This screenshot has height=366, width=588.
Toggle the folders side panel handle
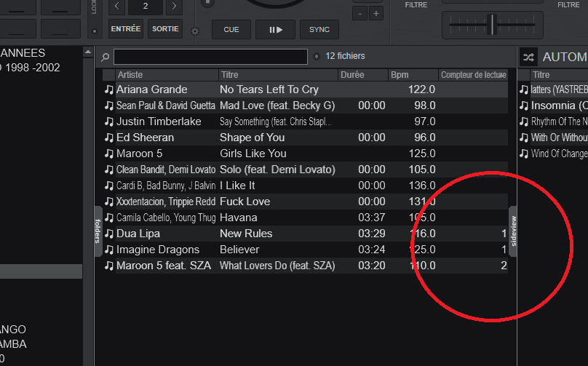pos(98,231)
